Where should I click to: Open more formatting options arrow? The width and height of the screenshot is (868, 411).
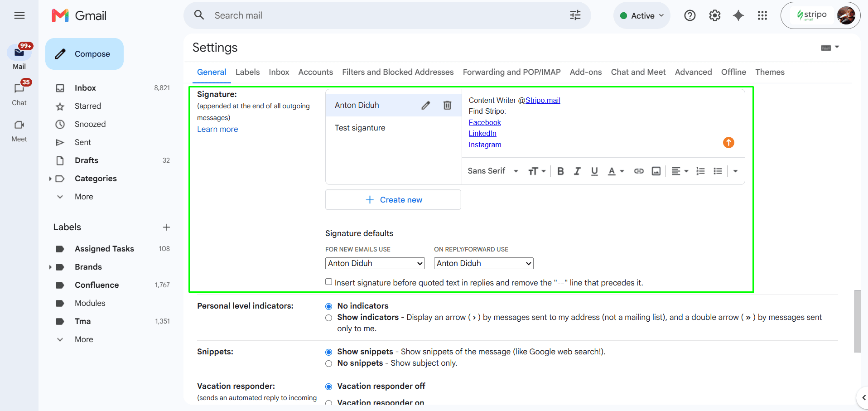click(x=735, y=171)
